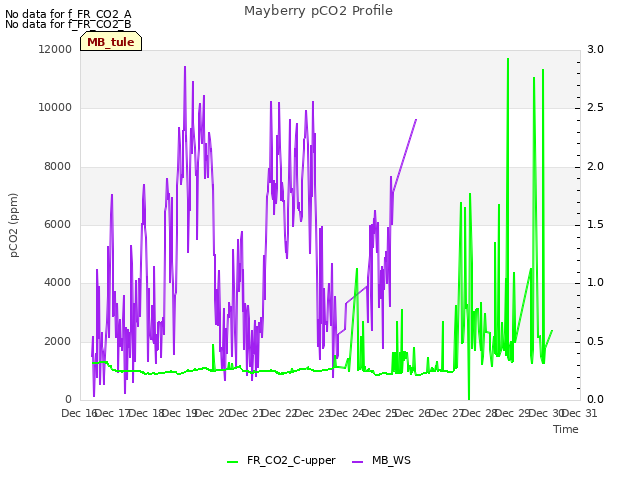The image size is (640, 480).
Task: Click the 1.0 right-axis tick label
Action: click(595, 282)
